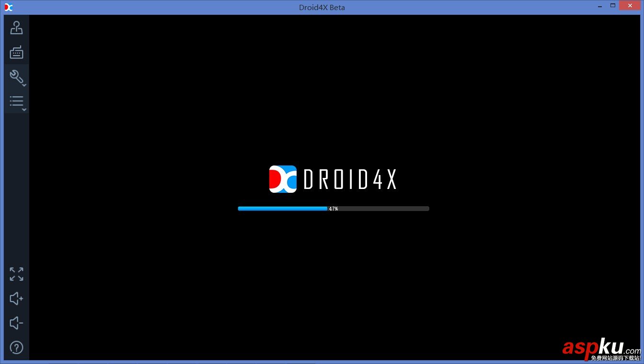Expand the wrench settings menu

point(17,77)
